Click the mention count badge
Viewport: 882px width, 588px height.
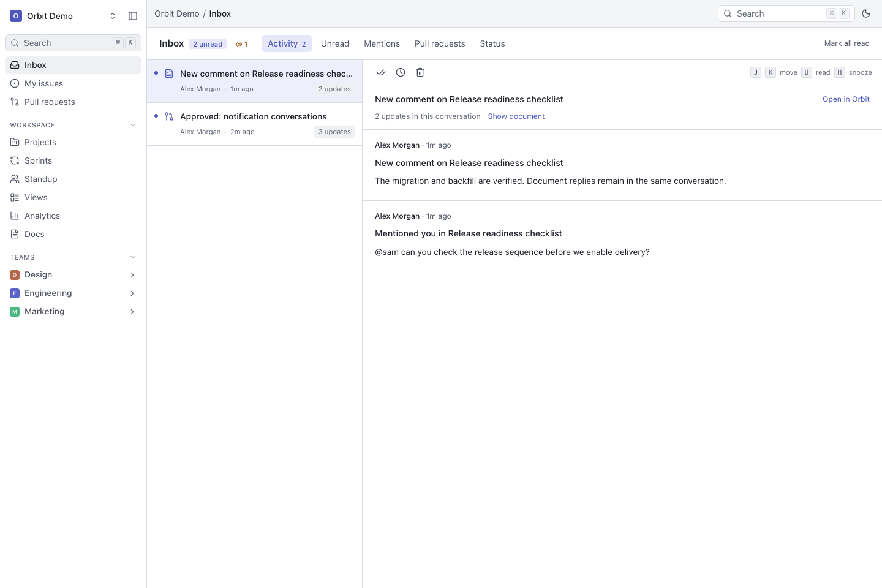pyautogui.click(x=242, y=44)
